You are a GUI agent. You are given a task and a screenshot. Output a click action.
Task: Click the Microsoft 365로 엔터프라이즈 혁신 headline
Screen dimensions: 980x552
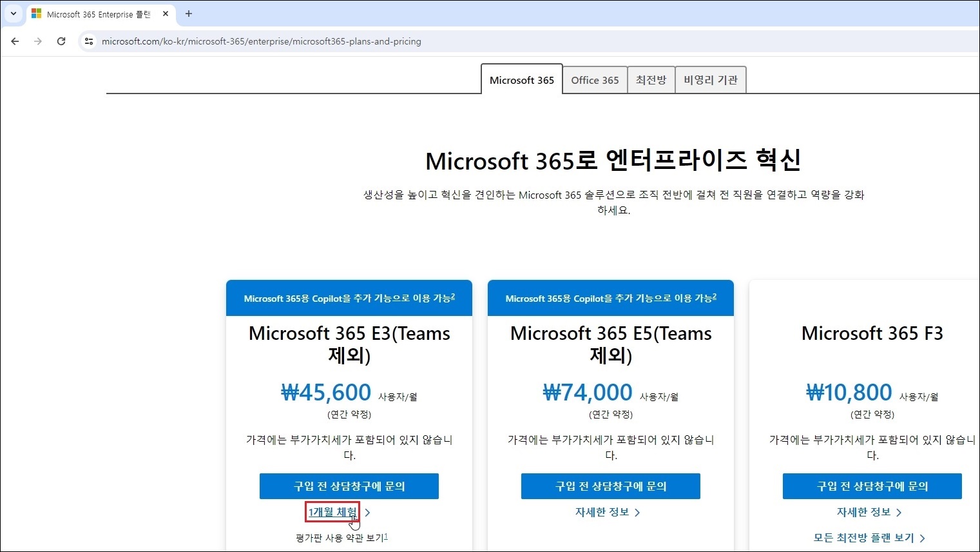tap(613, 161)
